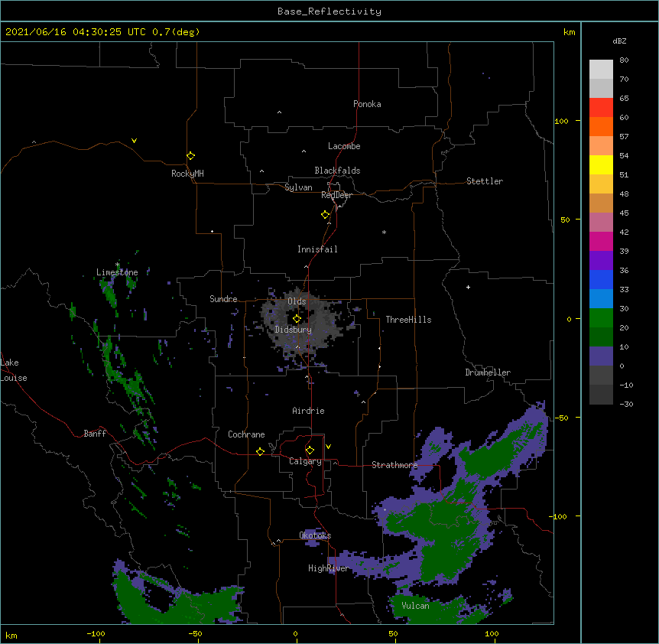This screenshot has width=659, height=644.
Task: Click the yellow marker above Calgary label
Action: click(310, 450)
